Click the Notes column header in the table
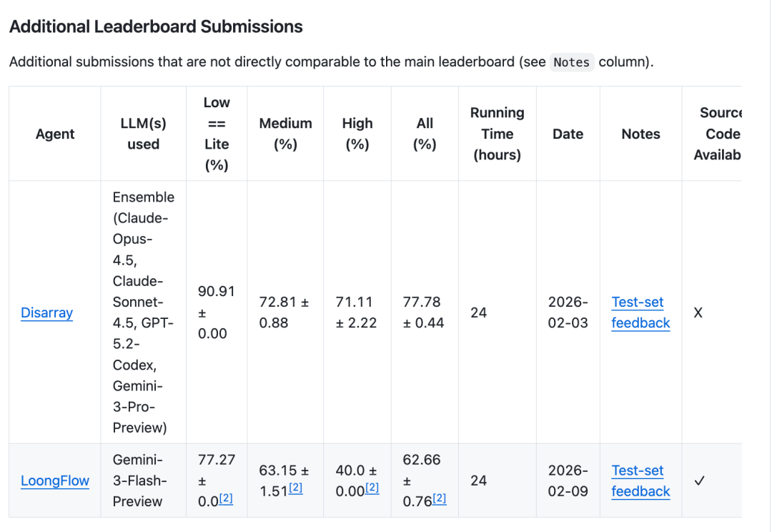The width and height of the screenshot is (772, 532). [x=640, y=134]
